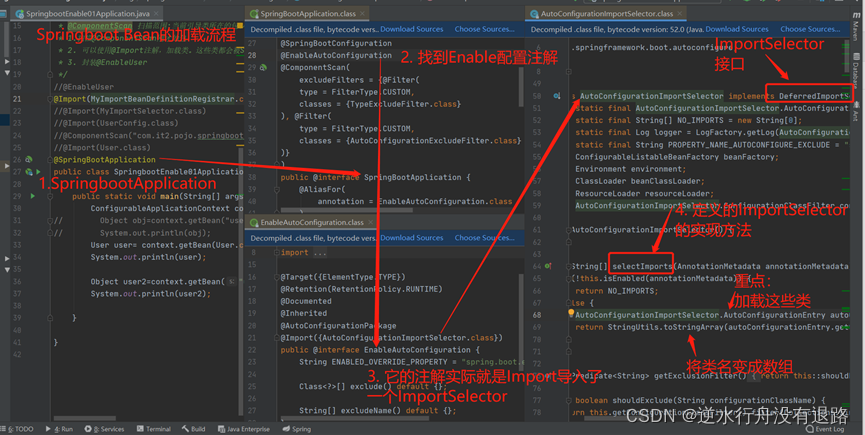The image size is (865, 435).
Task: Select the SpringBootApplication.class editor tab
Action: (x=307, y=13)
